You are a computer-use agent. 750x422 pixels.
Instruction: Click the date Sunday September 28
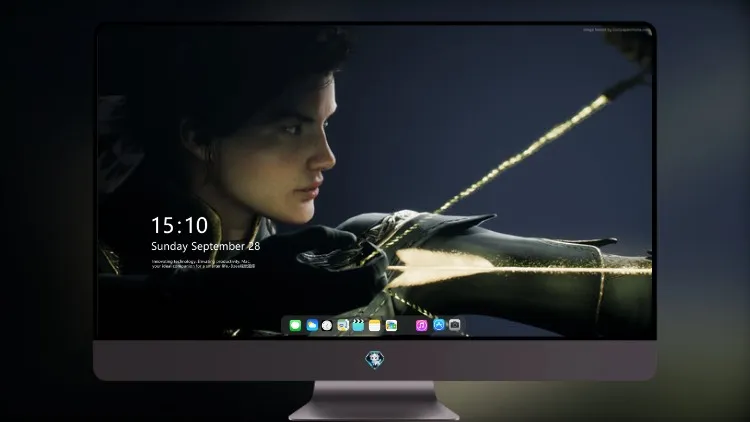tap(206, 246)
